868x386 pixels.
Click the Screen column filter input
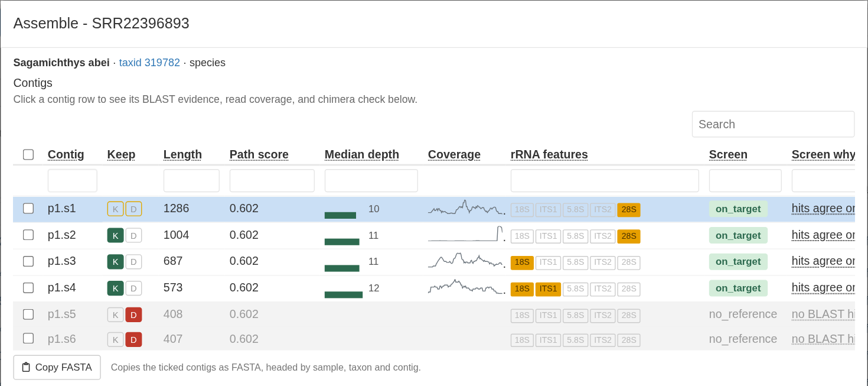click(745, 181)
